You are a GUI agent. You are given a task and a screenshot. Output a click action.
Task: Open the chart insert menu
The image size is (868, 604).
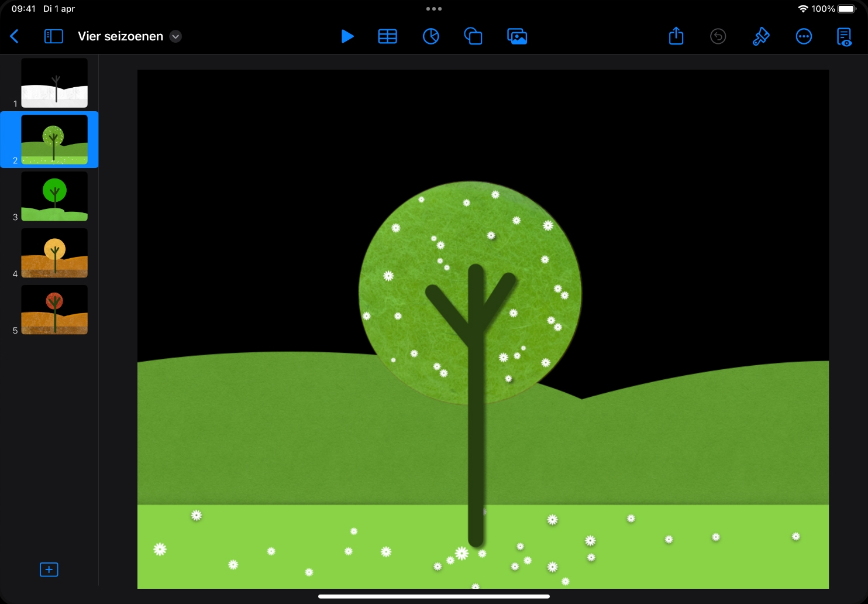[430, 36]
